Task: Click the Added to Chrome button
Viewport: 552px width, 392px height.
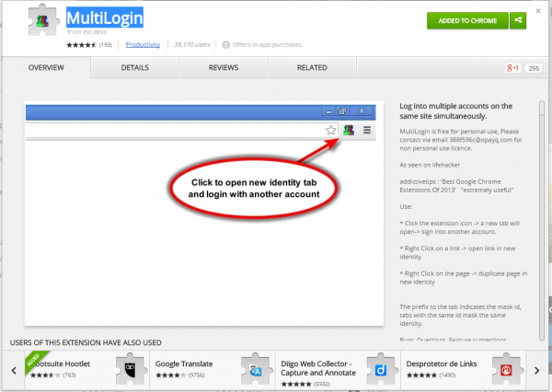Action: point(467,20)
